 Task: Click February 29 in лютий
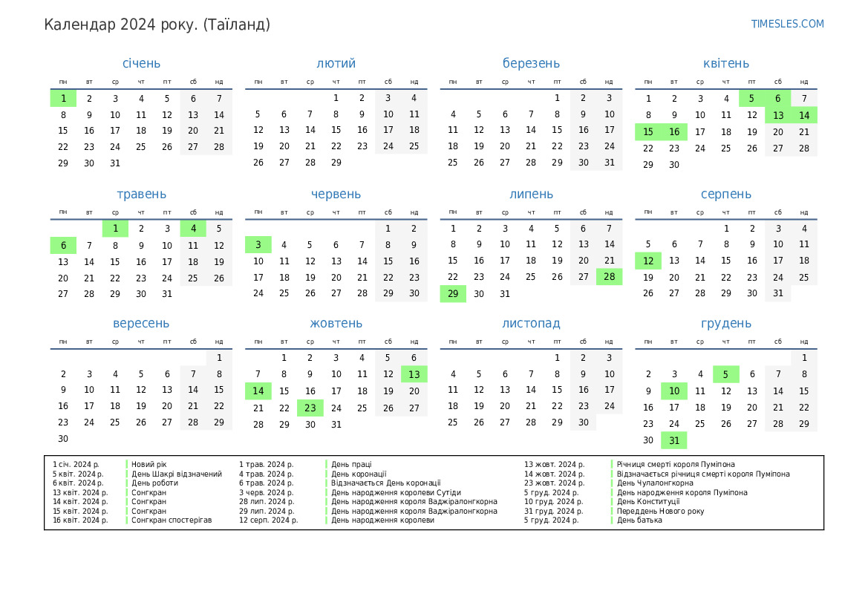pos(336,163)
